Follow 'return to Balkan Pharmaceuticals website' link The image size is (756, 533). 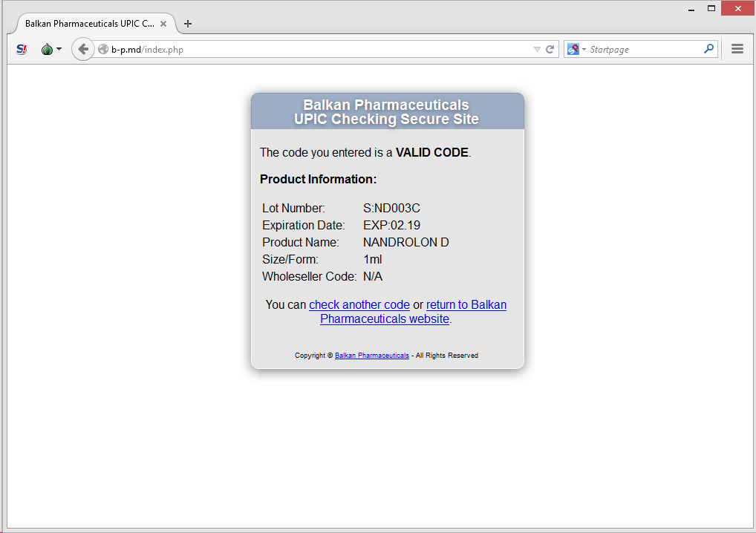coord(413,312)
